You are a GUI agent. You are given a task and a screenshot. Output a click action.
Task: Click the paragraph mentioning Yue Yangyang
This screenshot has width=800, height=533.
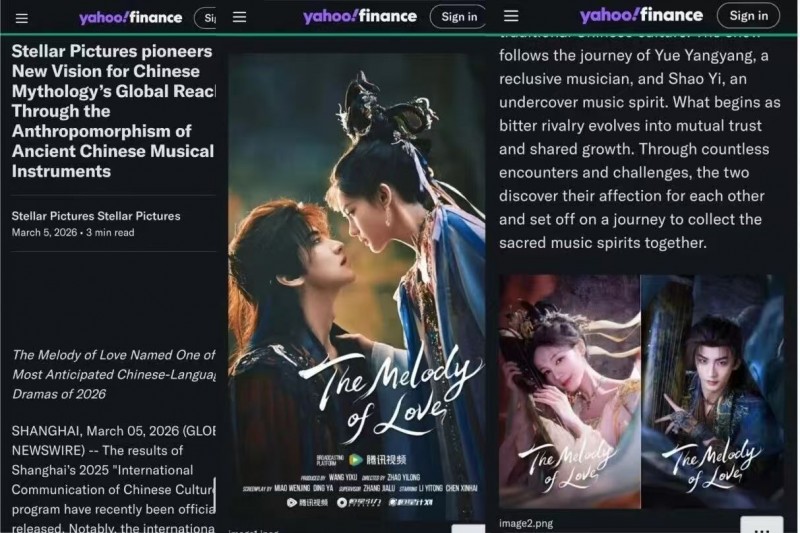click(x=640, y=149)
